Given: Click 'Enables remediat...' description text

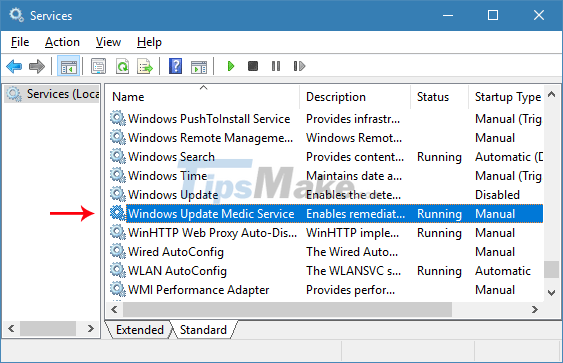Looking at the screenshot, I should 355,214.
